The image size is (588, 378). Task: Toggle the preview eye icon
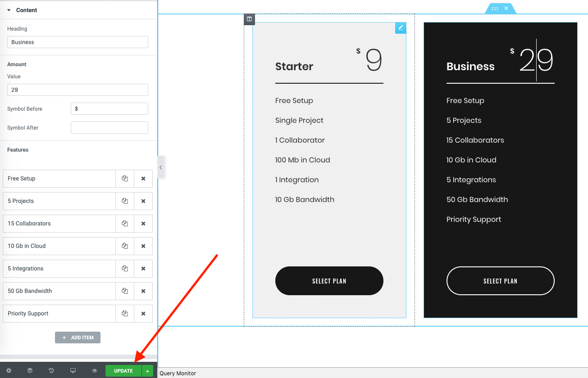point(95,371)
